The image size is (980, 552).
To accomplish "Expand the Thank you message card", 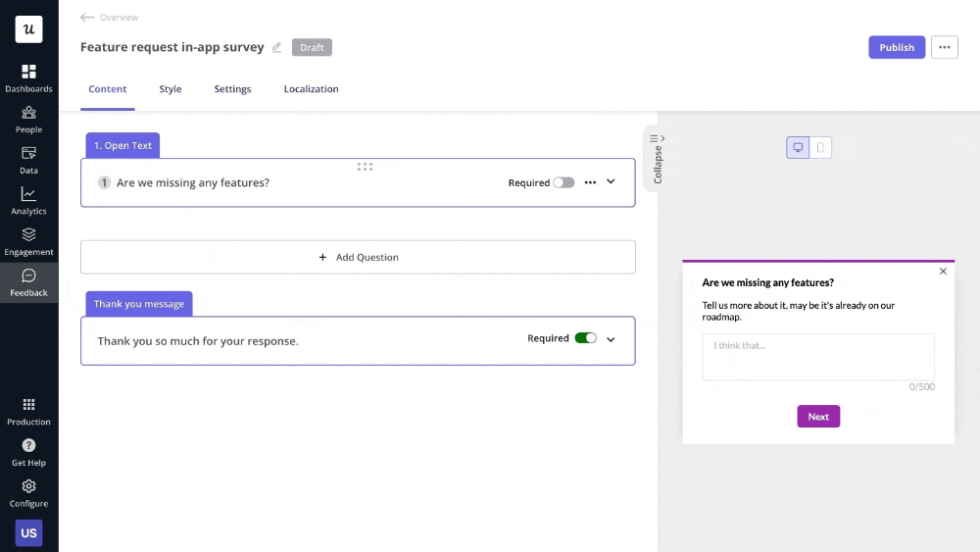I will (x=611, y=339).
